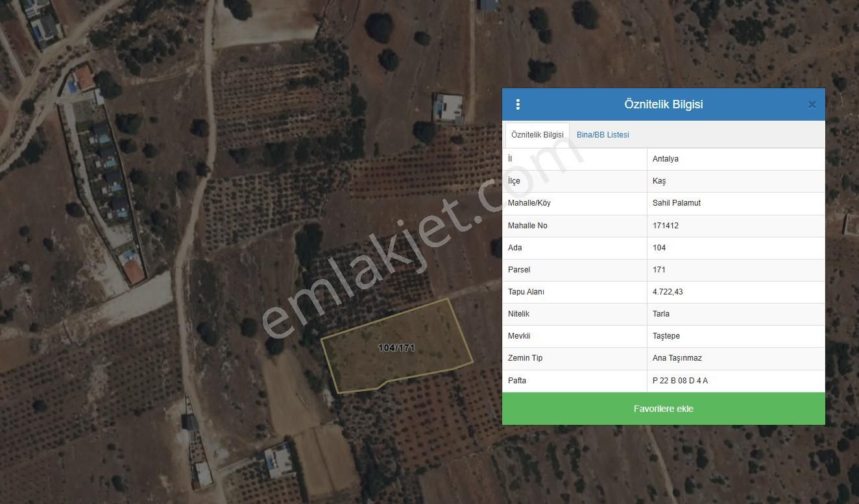Viewport: 859px width, 504px height.
Task: Click the Parsel row value 171
Action: point(659,270)
